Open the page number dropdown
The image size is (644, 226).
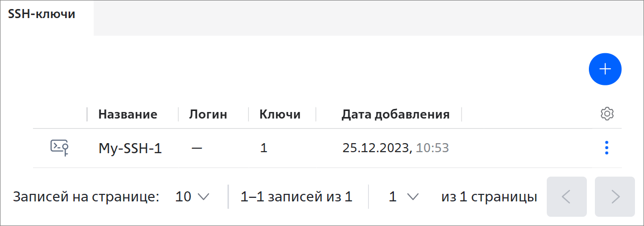click(403, 197)
